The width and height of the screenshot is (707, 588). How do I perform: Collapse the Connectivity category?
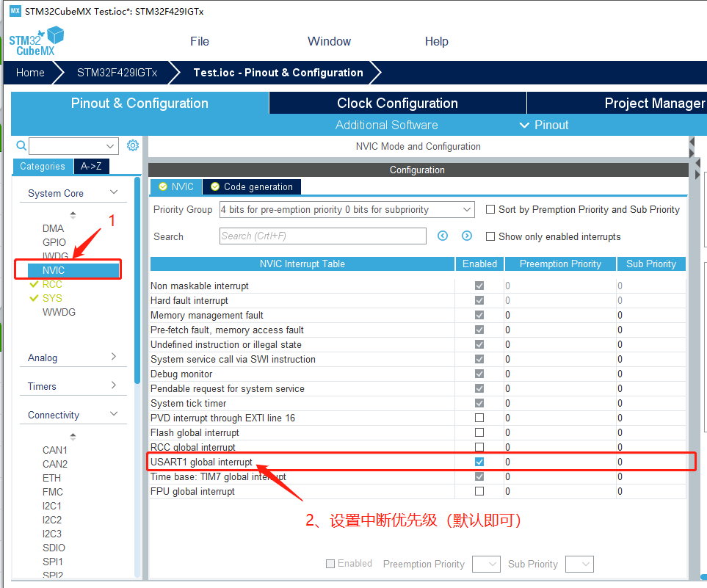pos(114,414)
